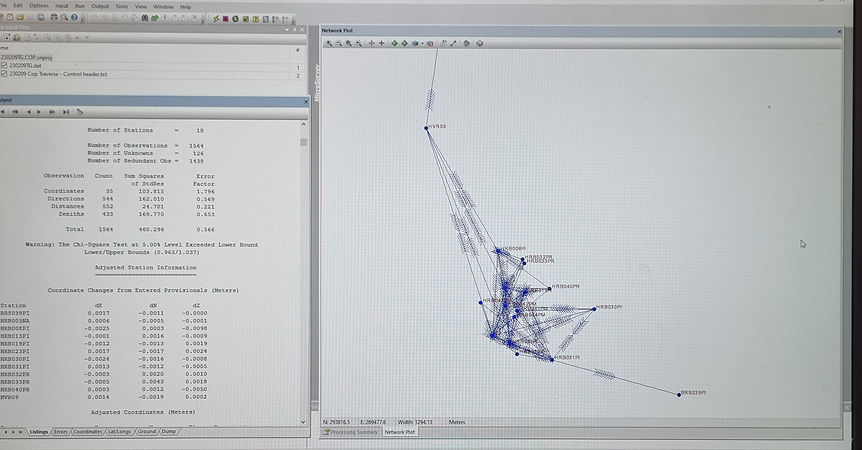Click the 'Number of Stations' line
The image size is (862, 450).
[x=146, y=130]
